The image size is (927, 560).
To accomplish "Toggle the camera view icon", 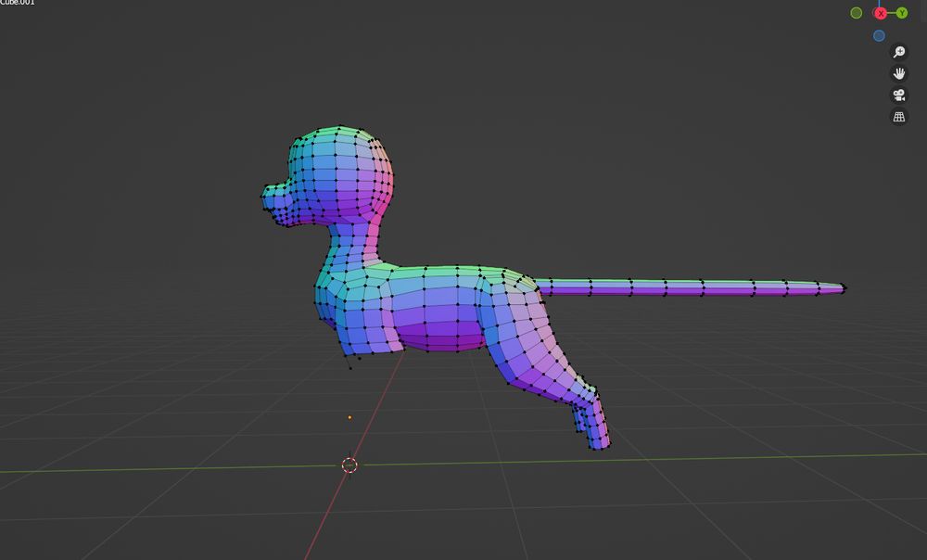I will point(898,95).
